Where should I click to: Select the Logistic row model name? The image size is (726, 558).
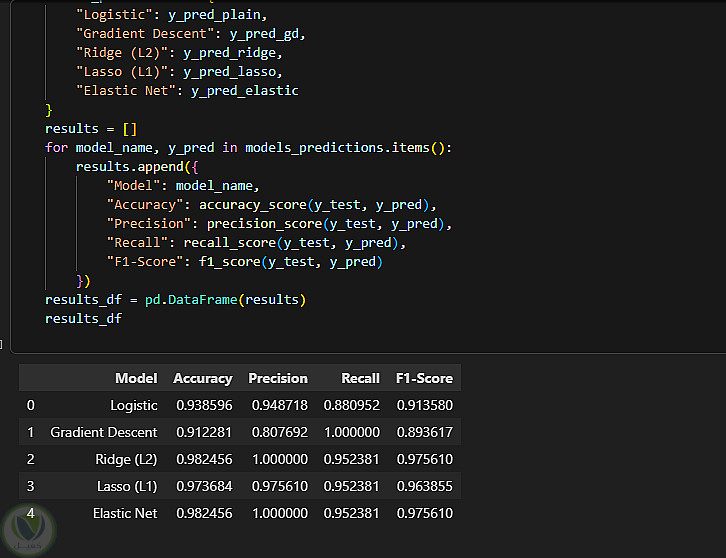click(134, 405)
